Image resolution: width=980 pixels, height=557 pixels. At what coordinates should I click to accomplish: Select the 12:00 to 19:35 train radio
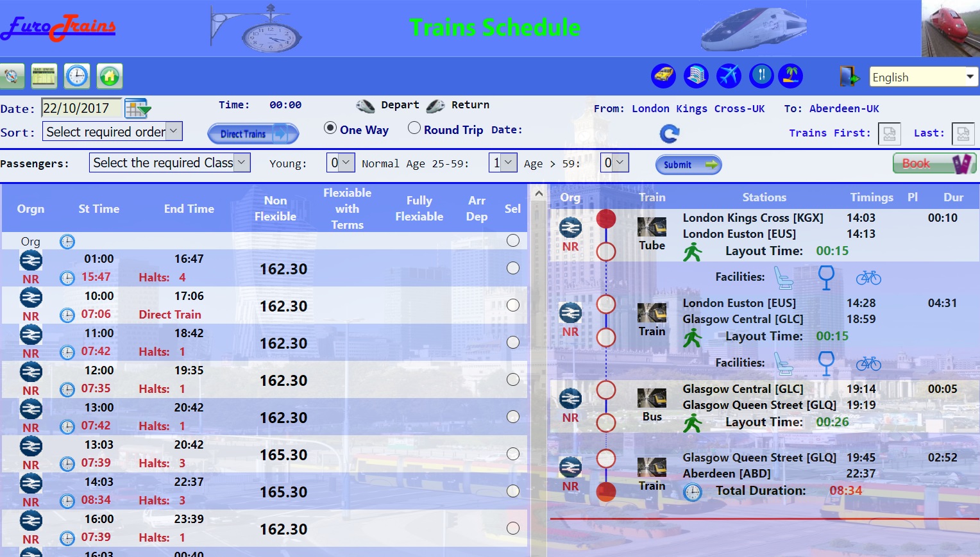[513, 379]
